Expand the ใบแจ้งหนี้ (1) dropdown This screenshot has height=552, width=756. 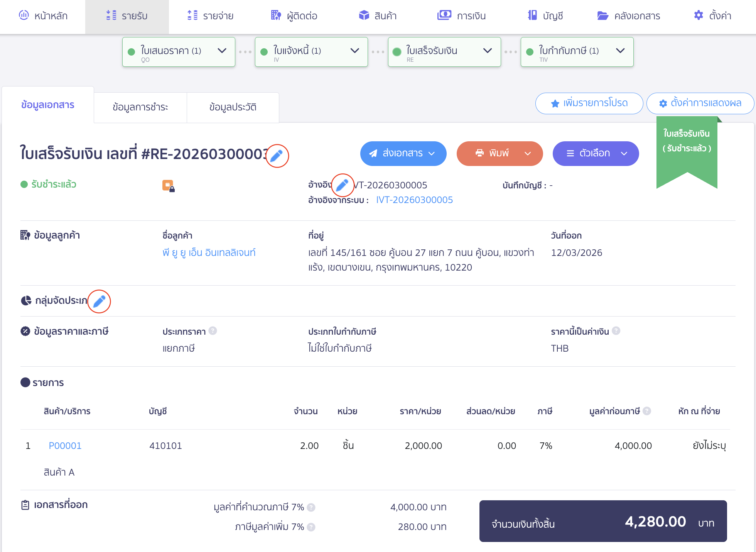coord(354,51)
